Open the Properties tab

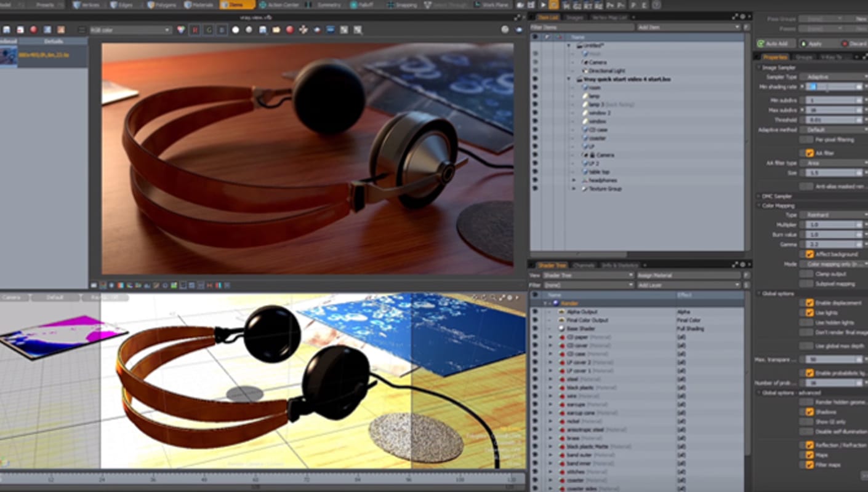tap(774, 57)
